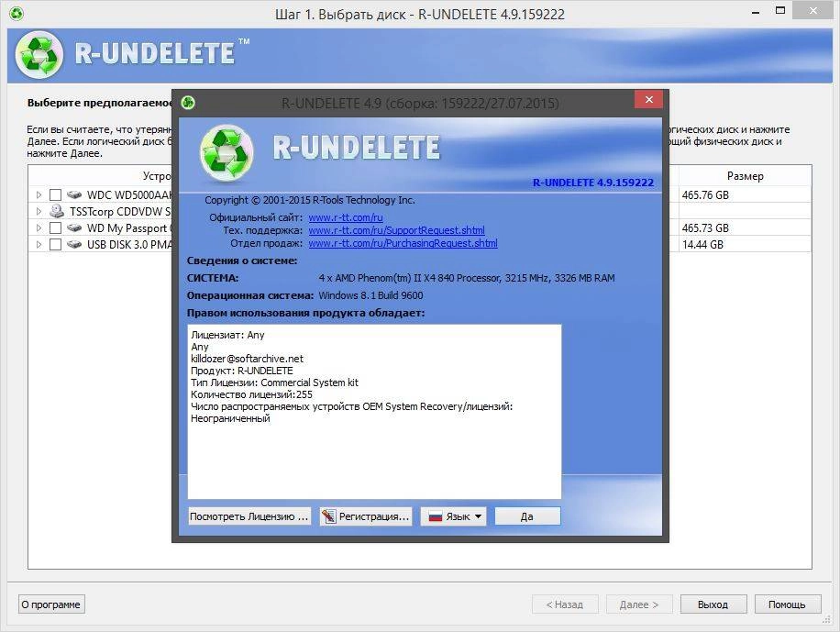
Task: Open the PurchasingRequest.shtml sales link
Action: pos(403,243)
